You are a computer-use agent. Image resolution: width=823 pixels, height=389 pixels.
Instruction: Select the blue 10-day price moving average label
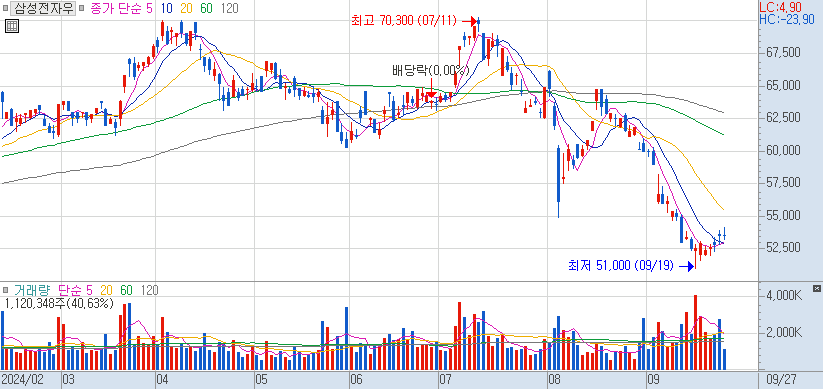(168, 8)
